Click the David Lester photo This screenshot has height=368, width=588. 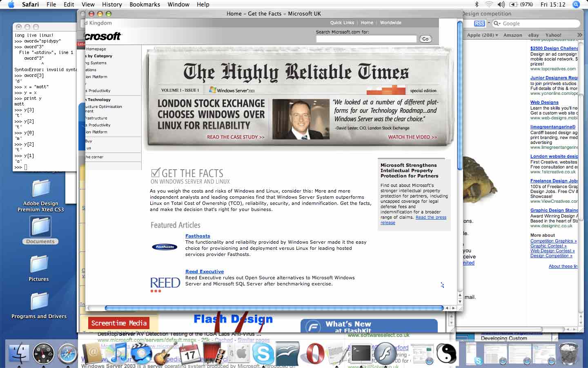[301, 119]
